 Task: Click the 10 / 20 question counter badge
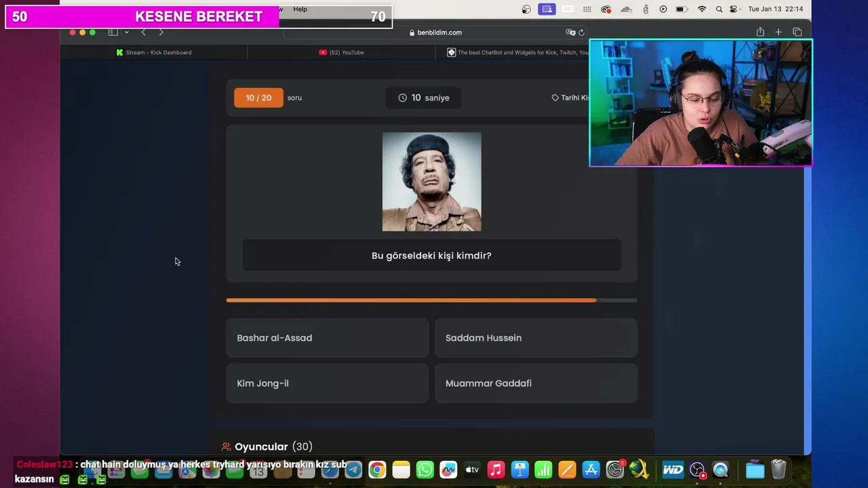[x=258, y=98]
